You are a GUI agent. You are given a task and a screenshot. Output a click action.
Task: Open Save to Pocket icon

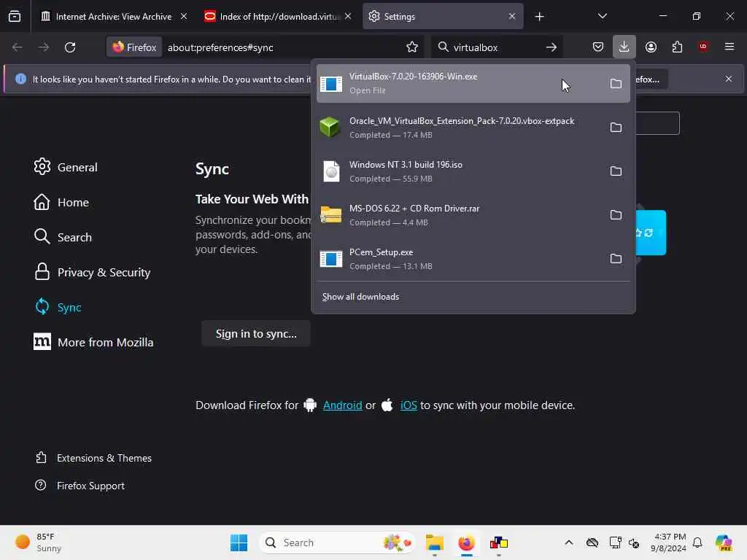point(598,47)
